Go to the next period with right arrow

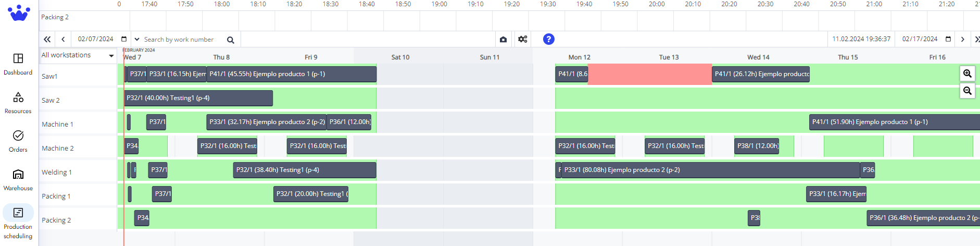click(962, 39)
